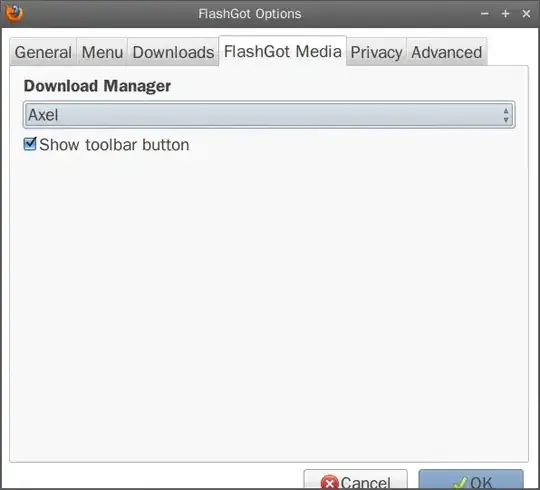The height and width of the screenshot is (490, 540).
Task: Select the FlashGot Media tab
Action: [283, 51]
